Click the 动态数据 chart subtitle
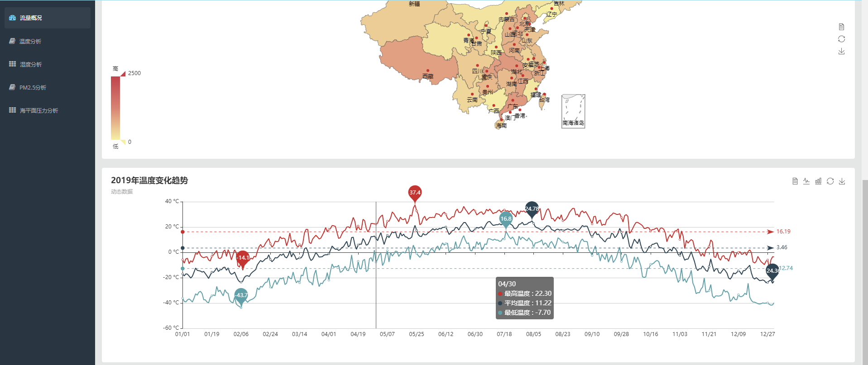 [122, 192]
